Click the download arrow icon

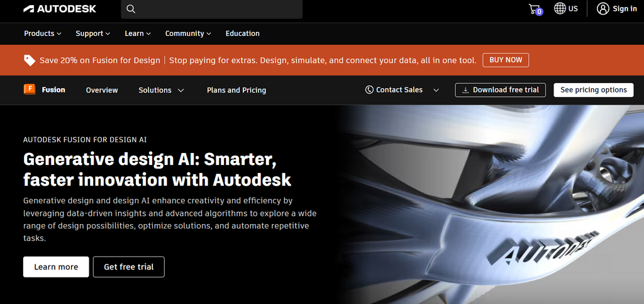coord(465,90)
